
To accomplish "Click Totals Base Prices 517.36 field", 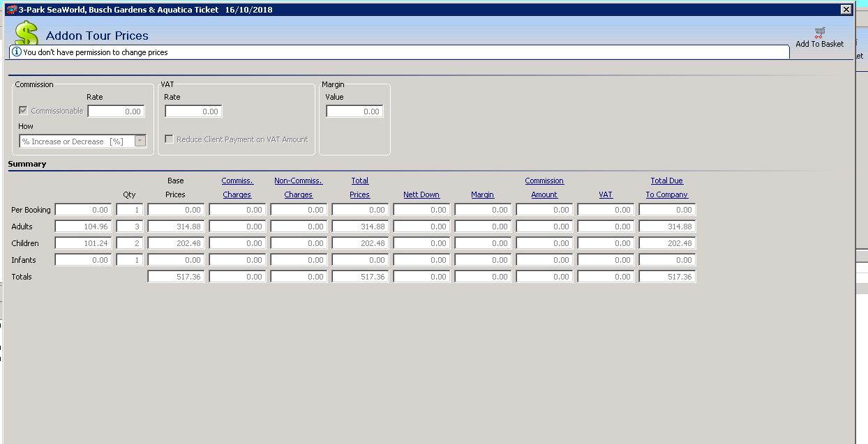I will pos(176,277).
